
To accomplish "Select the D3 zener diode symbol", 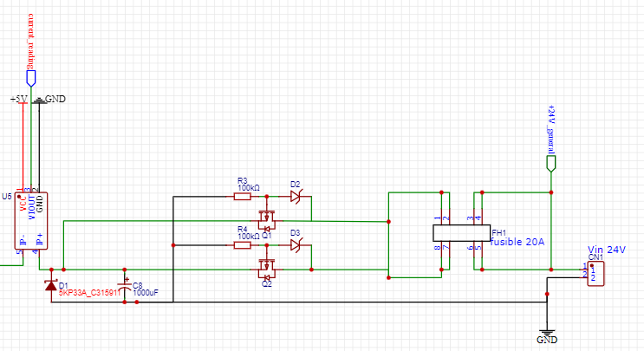I will (x=296, y=245).
